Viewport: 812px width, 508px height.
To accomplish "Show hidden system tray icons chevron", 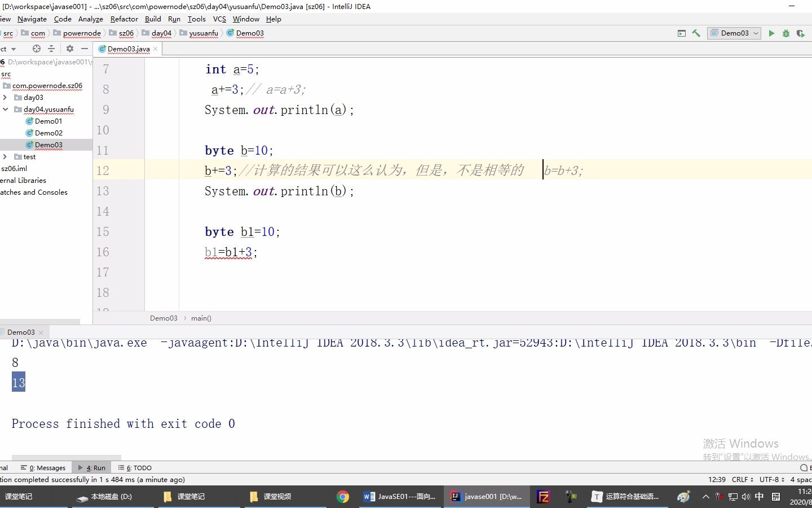I will point(705,497).
